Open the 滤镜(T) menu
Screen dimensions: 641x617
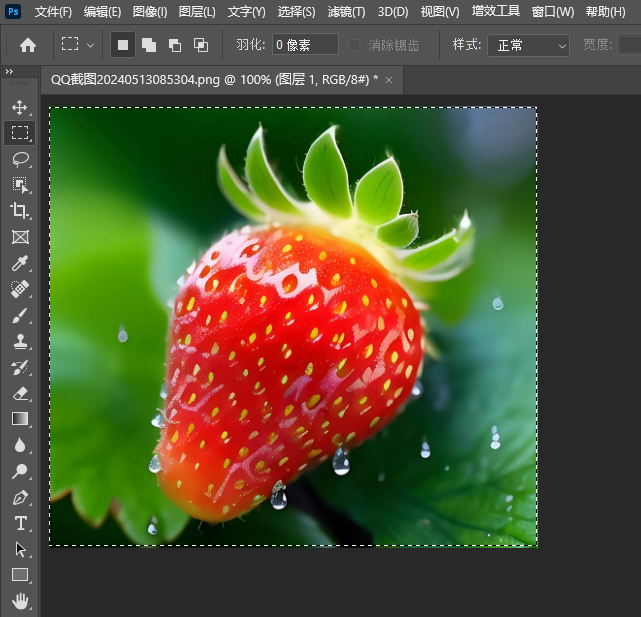pyautogui.click(x=346, y=12)
